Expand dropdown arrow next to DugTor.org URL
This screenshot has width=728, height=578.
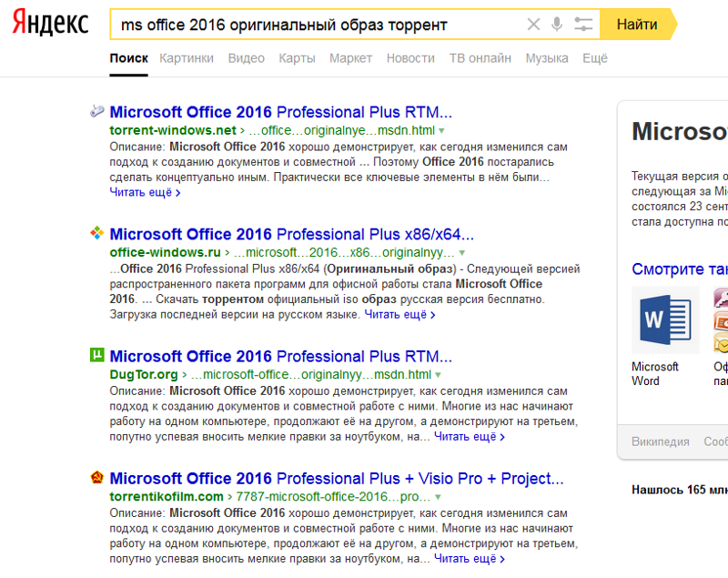[438, 375]
